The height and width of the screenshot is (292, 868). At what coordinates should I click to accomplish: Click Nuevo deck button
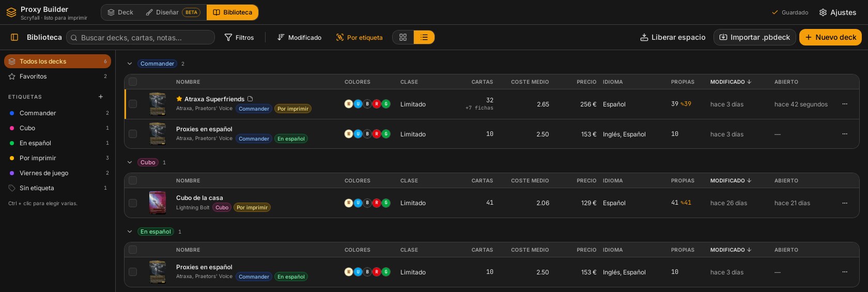click(830, 37)
